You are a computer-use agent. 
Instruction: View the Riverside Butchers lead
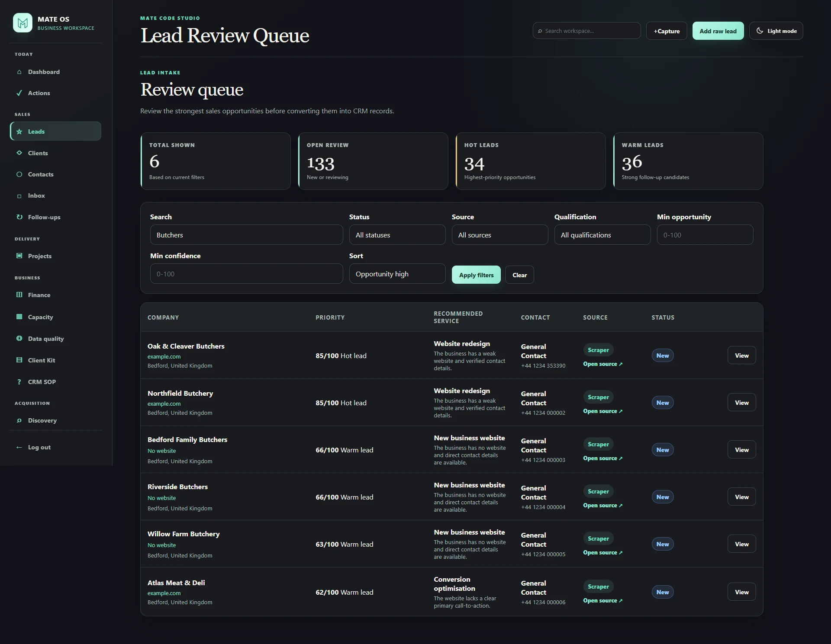point(741,497)
